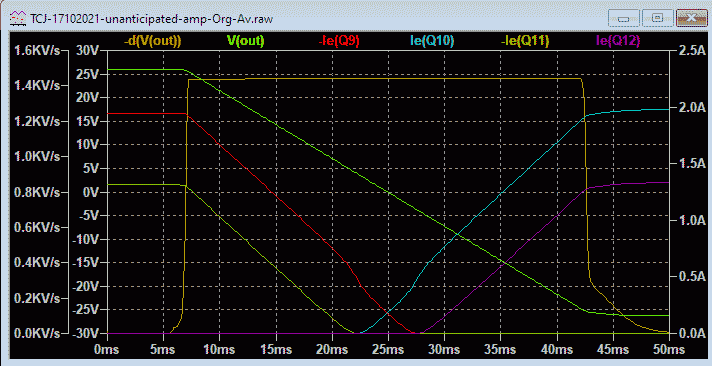This screenshot has width=712, height=366.
Task: Click the -d(V(out)) trace label
Action: click(153, 41)
